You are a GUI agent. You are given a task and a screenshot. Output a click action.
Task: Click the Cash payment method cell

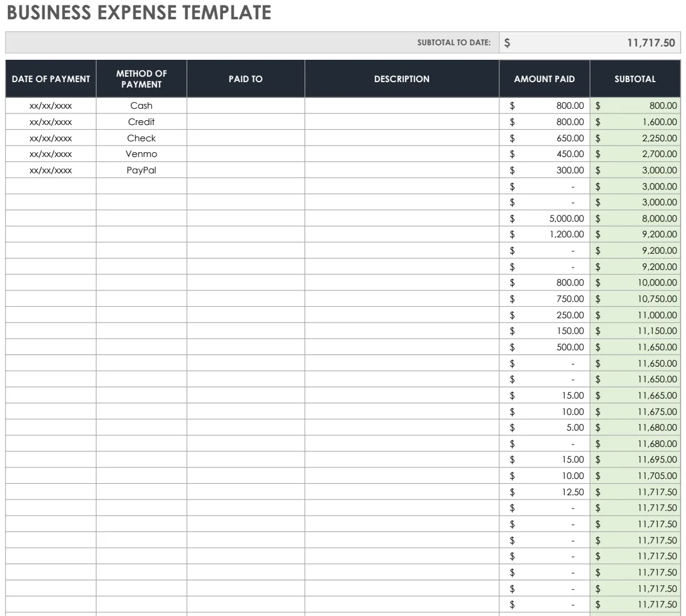point(141,106)
